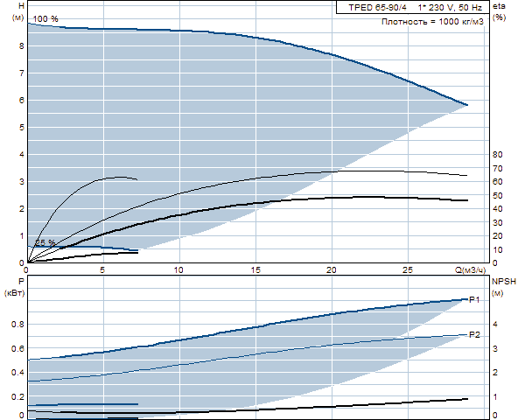The width and height of the screenshot is (518, 420).
Task: Click the P2 power curve label
Action: coord(474,335)
